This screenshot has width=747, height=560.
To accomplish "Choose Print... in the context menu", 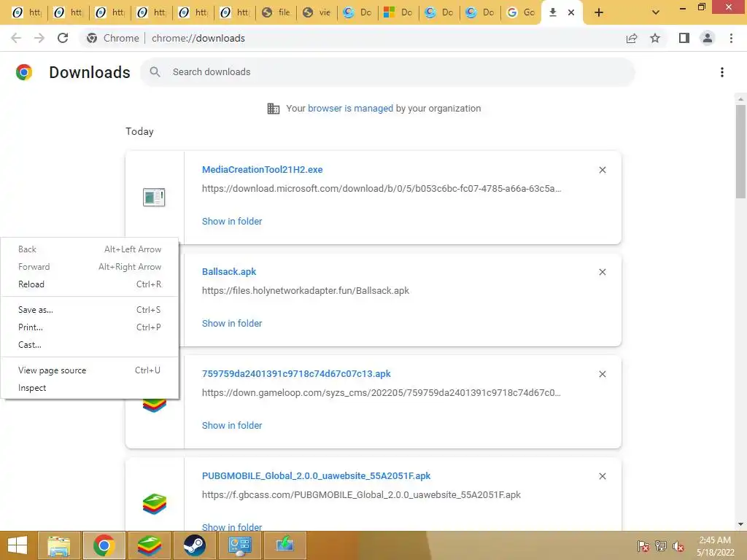I will pos(90,327).
